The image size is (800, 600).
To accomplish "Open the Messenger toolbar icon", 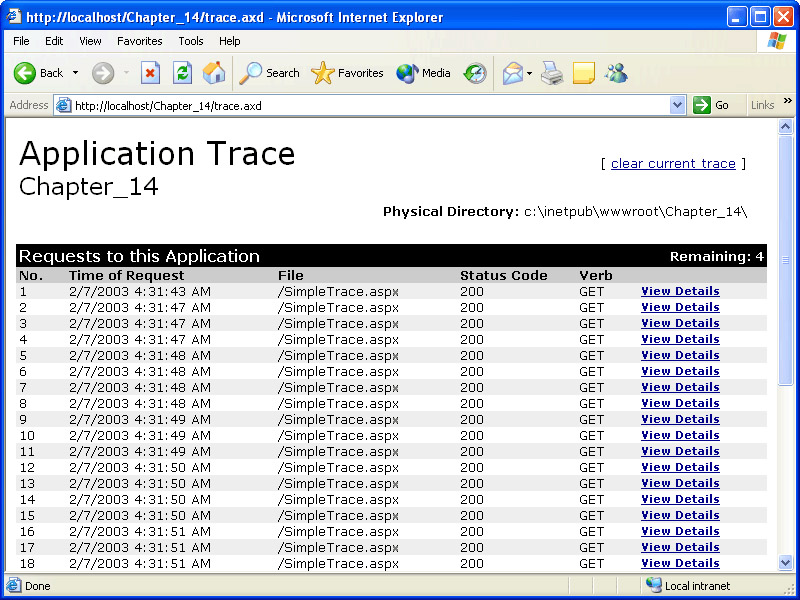I will [616, 73].
